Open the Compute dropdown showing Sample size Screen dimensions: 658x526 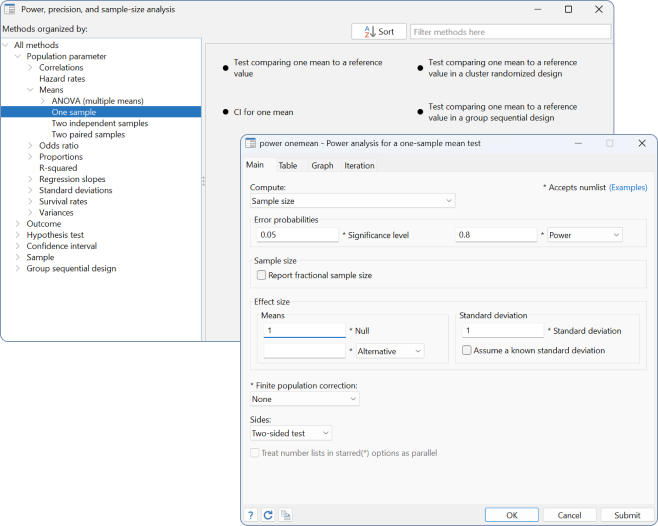tap(352, 201)
